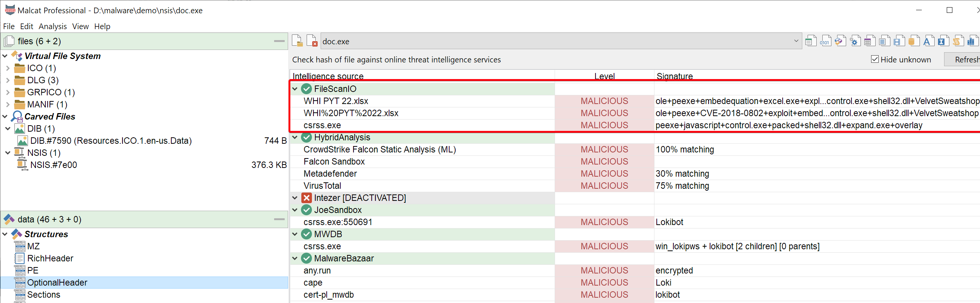Click the Carved Files magnifier icon
980x303 pixels.
point(17,117)
